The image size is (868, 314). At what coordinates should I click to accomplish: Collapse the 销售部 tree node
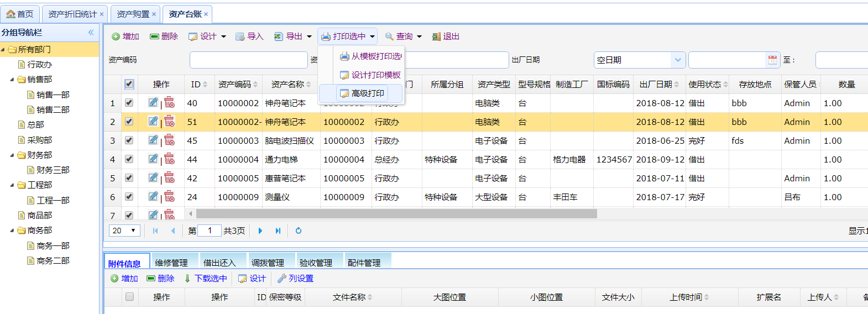click(x=13, y=80)
